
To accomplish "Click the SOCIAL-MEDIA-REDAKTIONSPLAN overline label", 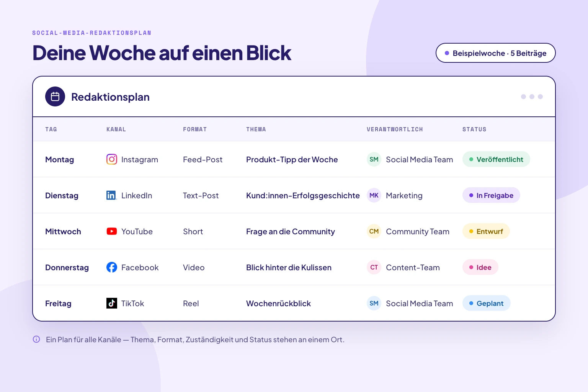I will coord(91,33).
